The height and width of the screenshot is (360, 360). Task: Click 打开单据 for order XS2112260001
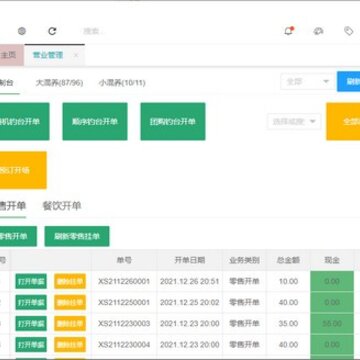tap(31, 281)
